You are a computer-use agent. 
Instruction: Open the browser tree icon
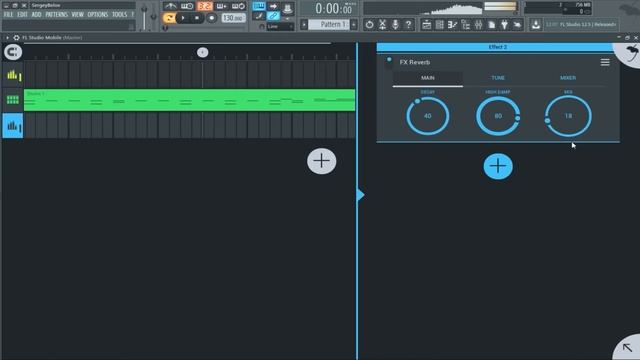(x=465, y=25)
